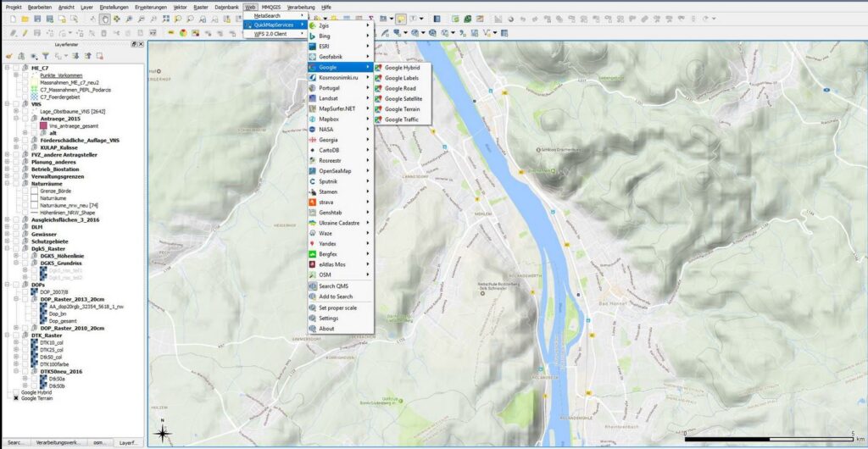
Task: Collapse the DOPs group
Action: coord(8,284)
